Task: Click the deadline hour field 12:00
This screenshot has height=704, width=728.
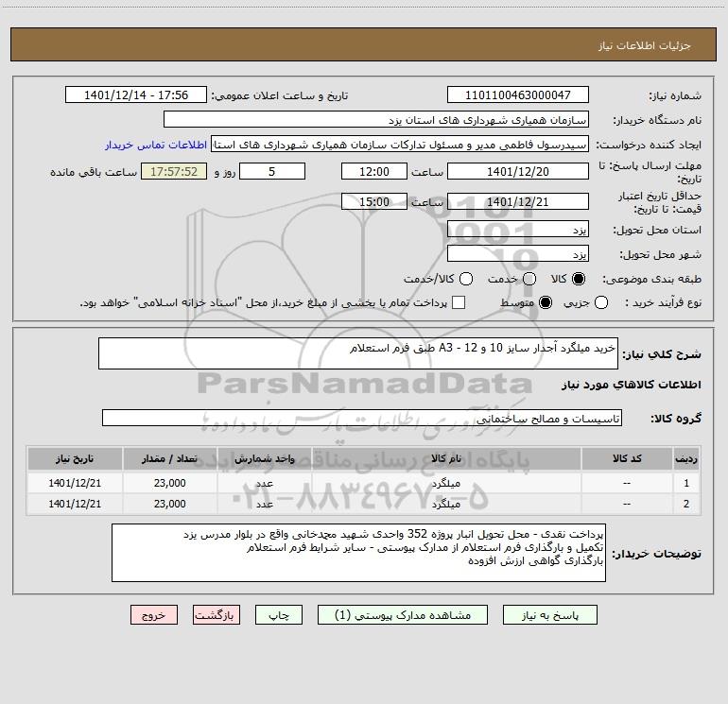Action: (374, 171)
